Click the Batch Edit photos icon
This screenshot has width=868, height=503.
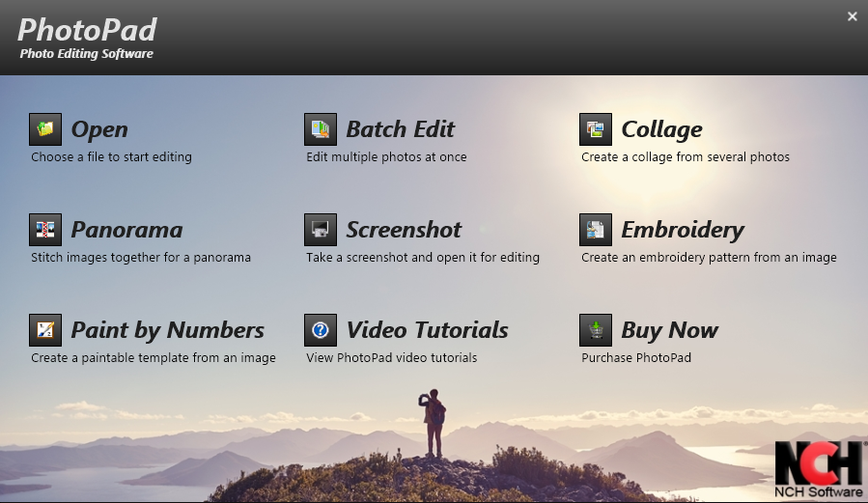pos(321,129)
